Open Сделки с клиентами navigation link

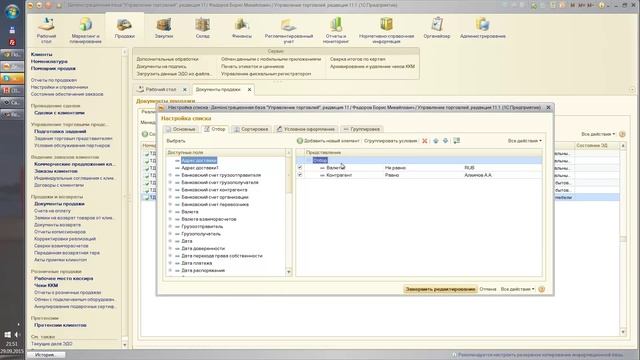(x=60, y=113)
